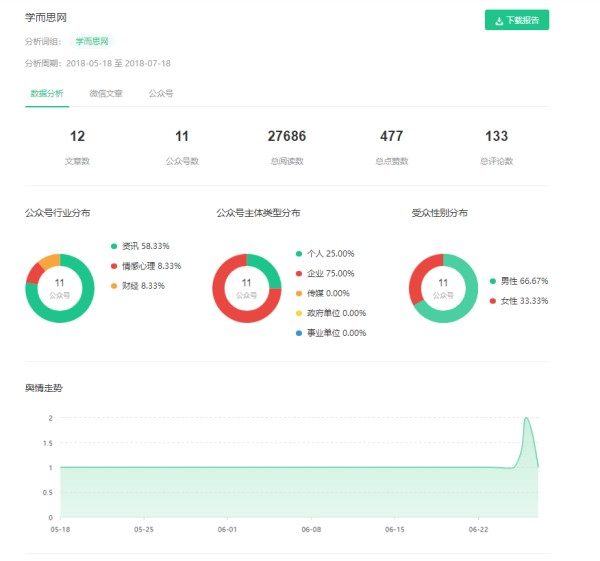600x561 pixels.
Task: Click the peak on the 舆情走势 chart
Action: tap(527, 418)
